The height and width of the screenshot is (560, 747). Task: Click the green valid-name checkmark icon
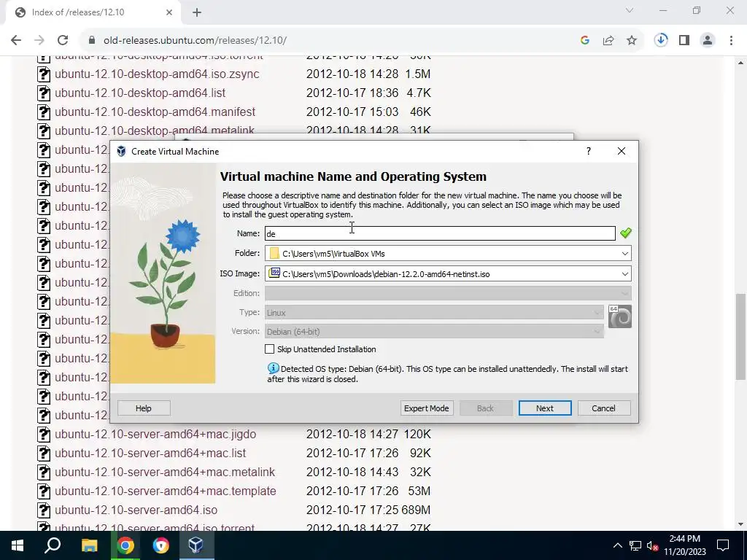coord(625,233)
